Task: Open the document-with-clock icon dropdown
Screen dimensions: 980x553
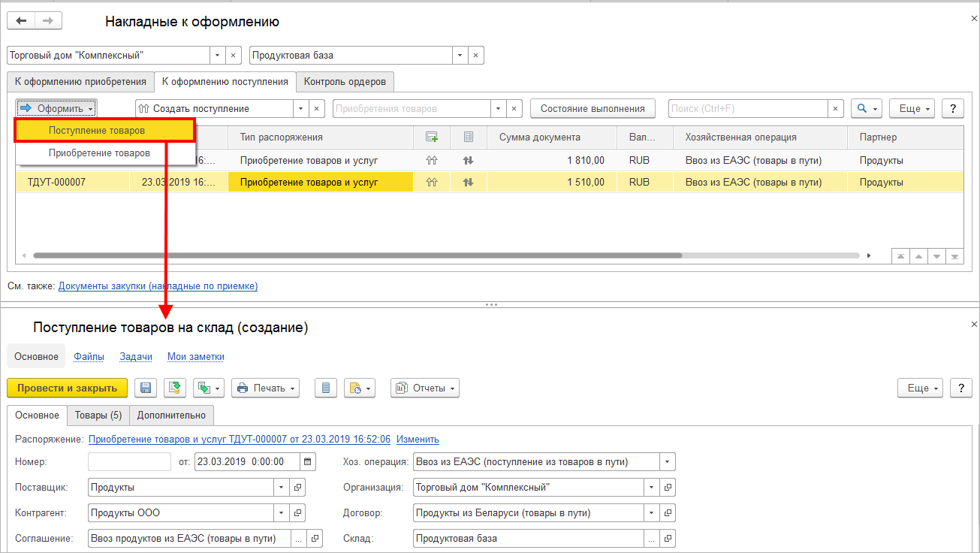Action: tap(359, 388)
